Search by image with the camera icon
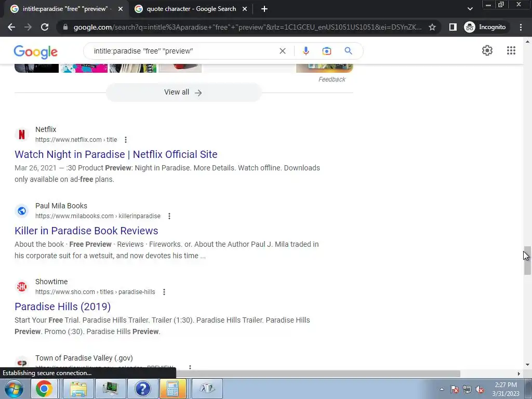This screenshot has height=399, width=532. pos(326,51)
